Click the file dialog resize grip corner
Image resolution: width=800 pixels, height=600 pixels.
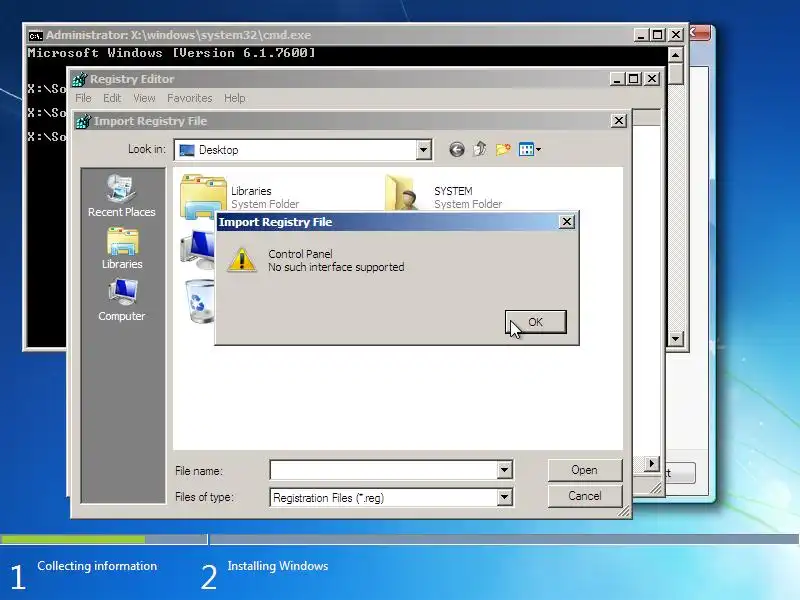pos(623,511)
